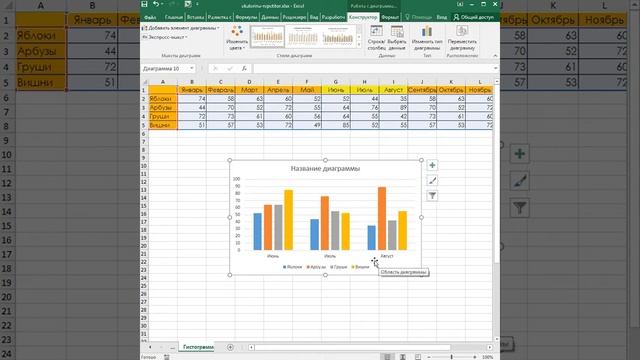This screenshot has height=360, width=640.
Task: Open the Name Box dropdown showing Диаграмма 10
Action: [x=191, y=69]
